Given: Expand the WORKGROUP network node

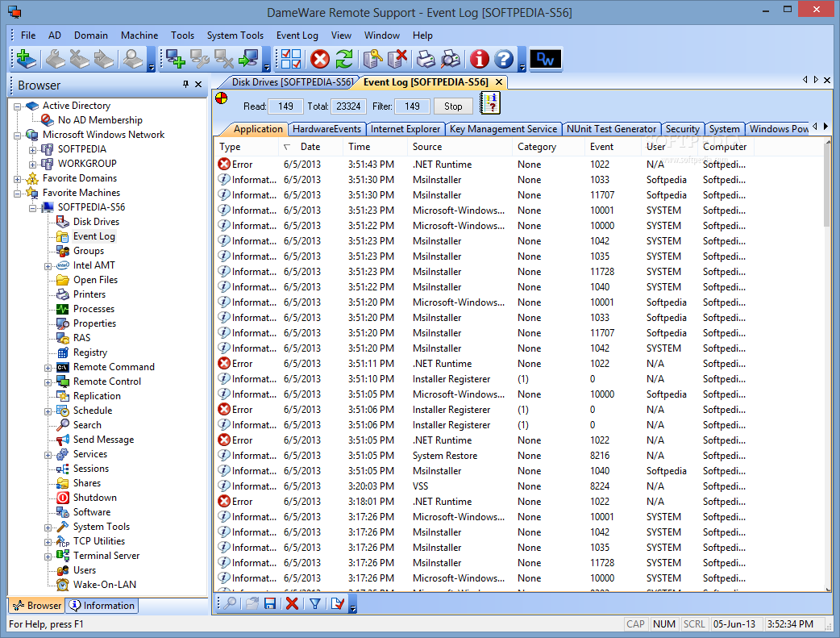Looking at the screenshot, I should (x=33, y=164).
